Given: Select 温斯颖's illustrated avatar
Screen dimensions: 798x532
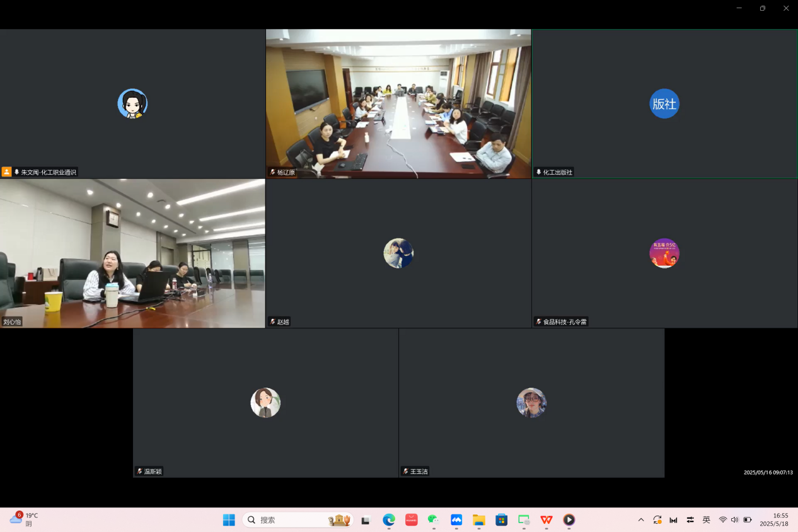Looking at the screenshot, I should [x=265, y=403].
